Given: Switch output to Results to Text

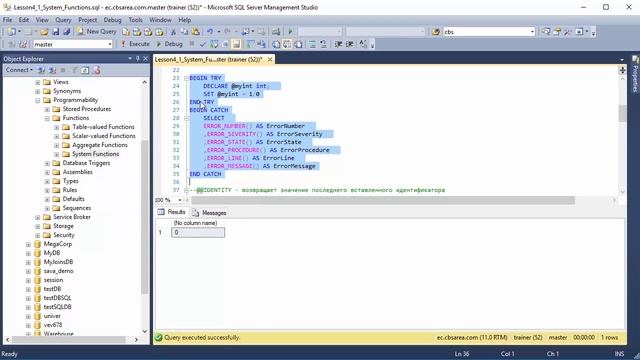Looking at the screenshot, I should point(276,44).
